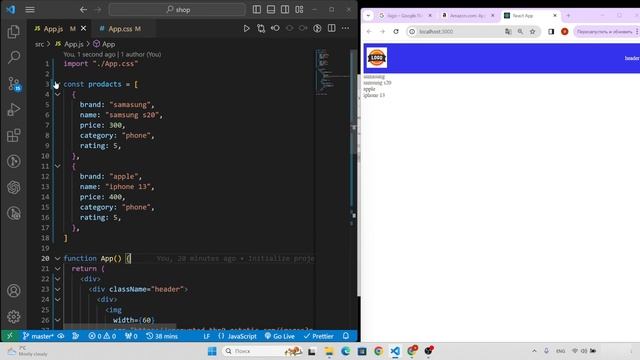Reload the localhost page in Chrome

point(396,31)
